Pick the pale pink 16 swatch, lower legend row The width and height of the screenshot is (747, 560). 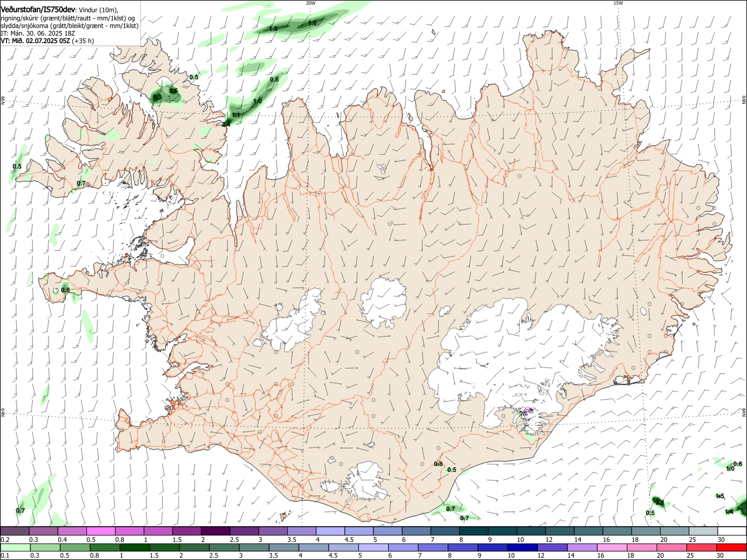click(x=612, y=547)
